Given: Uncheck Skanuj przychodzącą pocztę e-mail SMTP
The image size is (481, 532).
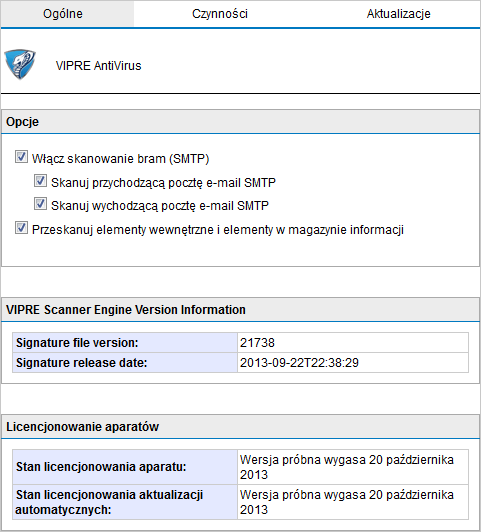Looking at the screenshot, I should [40, 181].
